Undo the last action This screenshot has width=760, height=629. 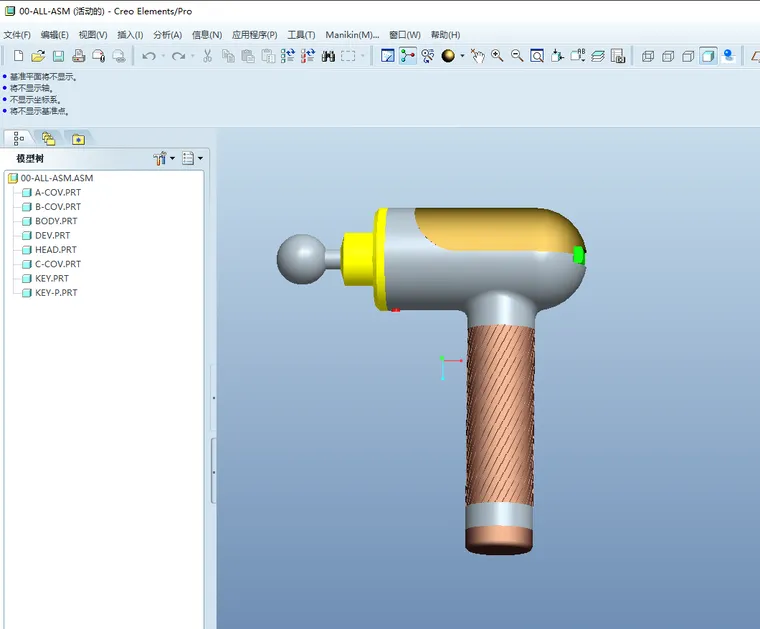coord(149,56)
